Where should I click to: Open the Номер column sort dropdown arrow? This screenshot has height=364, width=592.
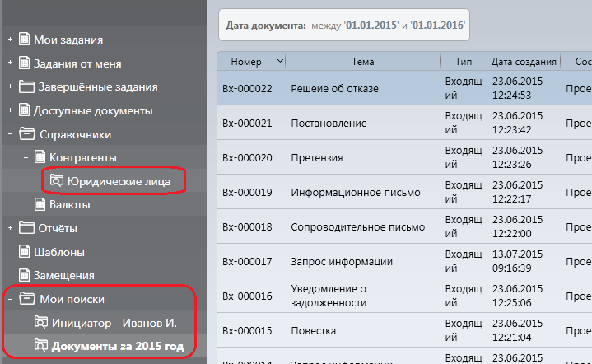pyautogui.click(x=281, y=61)
